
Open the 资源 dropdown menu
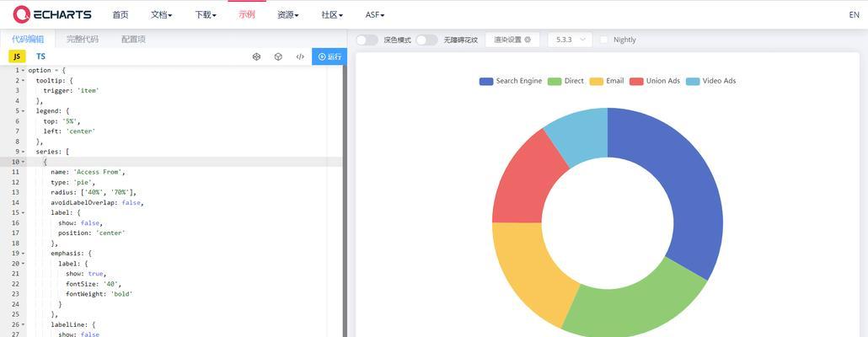click(x=288, y=15)
